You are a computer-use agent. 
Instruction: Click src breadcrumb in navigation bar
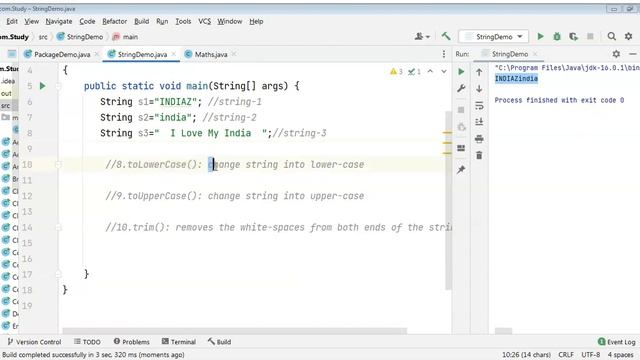coord(43,37)
